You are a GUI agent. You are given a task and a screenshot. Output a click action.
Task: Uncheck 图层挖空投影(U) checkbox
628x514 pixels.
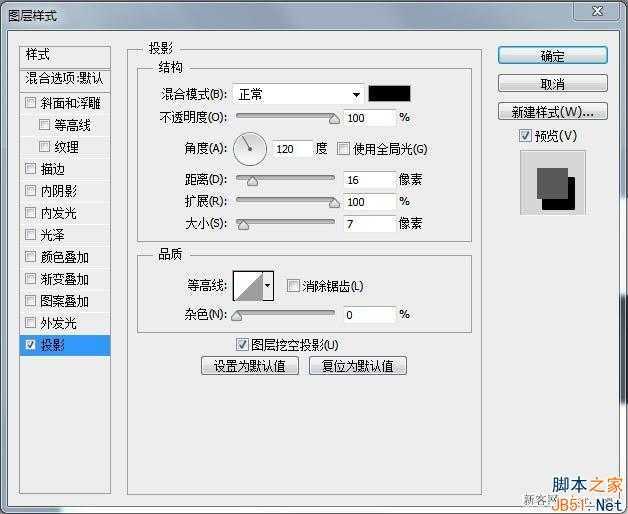[x=242, y=345]
